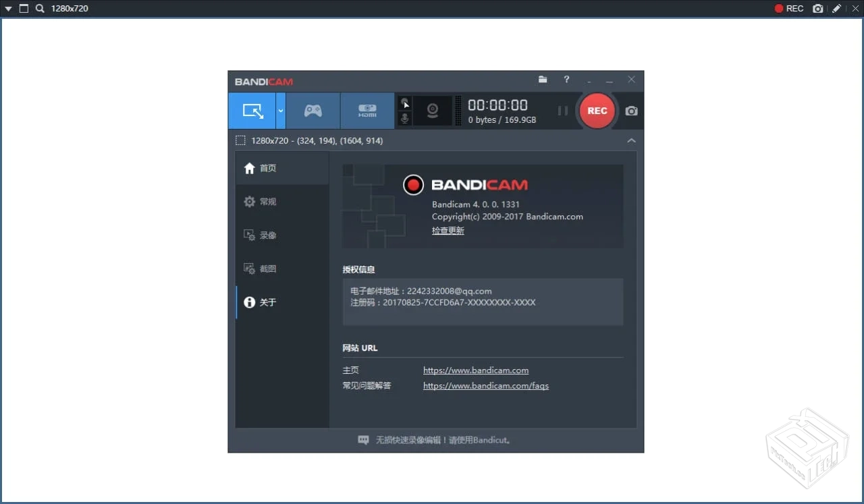Collapse the recording area info panel
864x504 pixels.
631,140
